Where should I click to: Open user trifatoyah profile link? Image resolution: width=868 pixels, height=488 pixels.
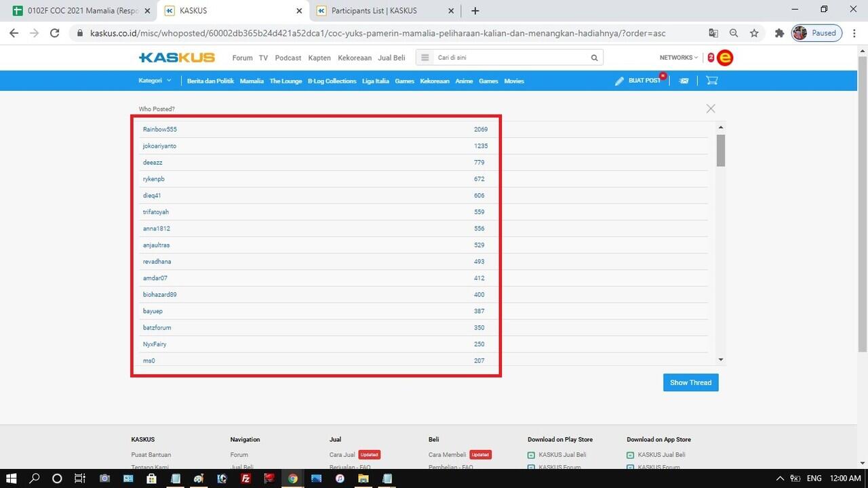[x=156, y=212]
